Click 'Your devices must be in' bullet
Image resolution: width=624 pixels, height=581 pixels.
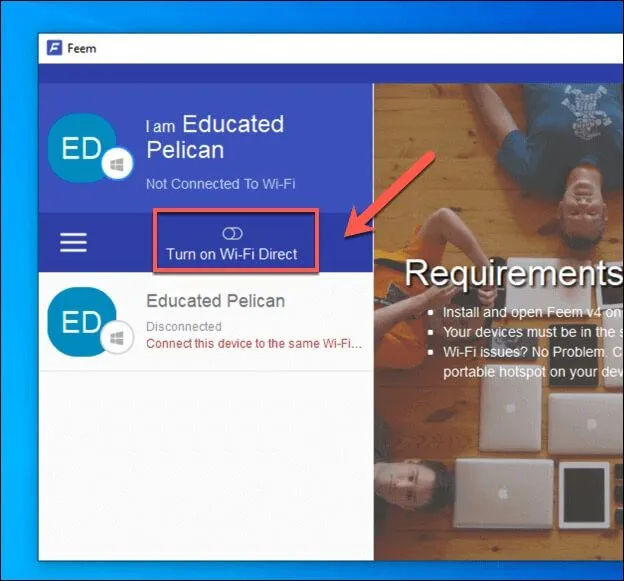click(x=530, y=332)
